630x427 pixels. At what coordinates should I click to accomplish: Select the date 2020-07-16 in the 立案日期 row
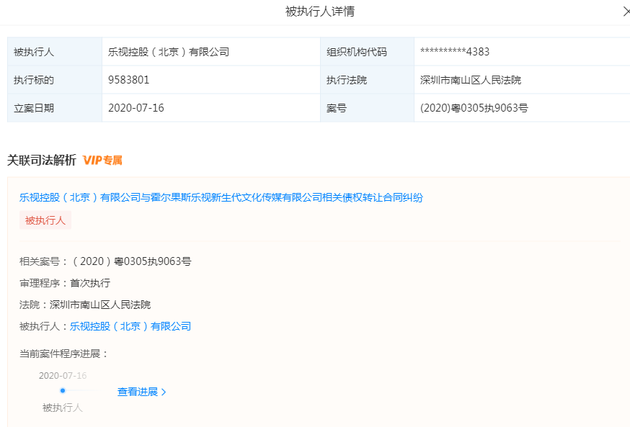(x=136, y=108)
